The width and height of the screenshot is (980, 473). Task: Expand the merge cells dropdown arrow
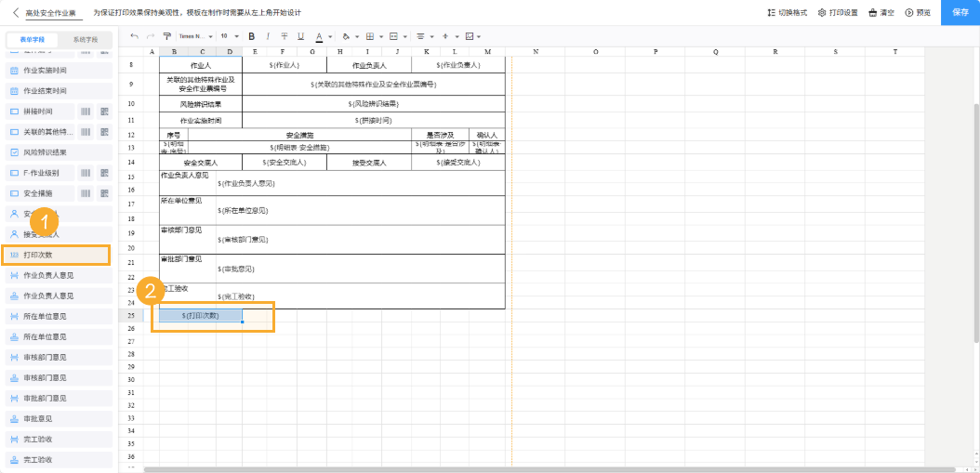[405, 36]
